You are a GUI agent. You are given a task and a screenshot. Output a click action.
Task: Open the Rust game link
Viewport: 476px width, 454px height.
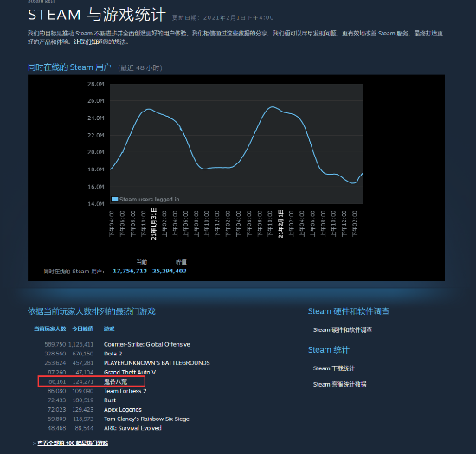[110, 400]
